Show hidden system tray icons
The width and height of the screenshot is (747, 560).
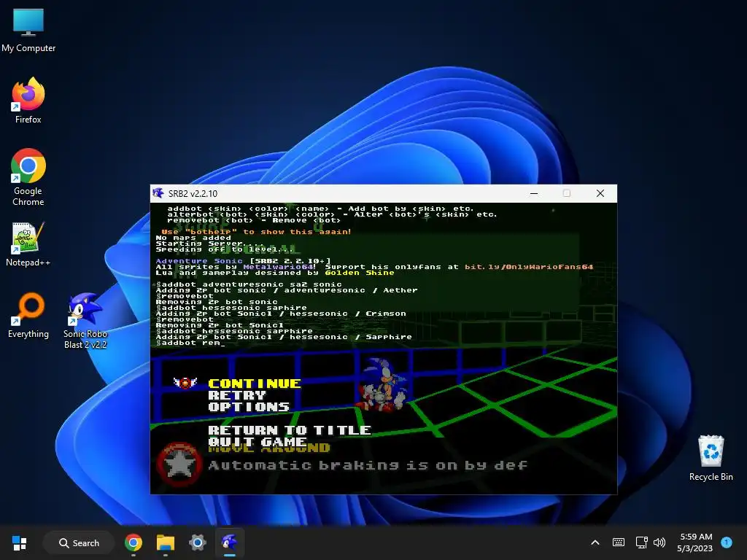(x=595, y=542)
